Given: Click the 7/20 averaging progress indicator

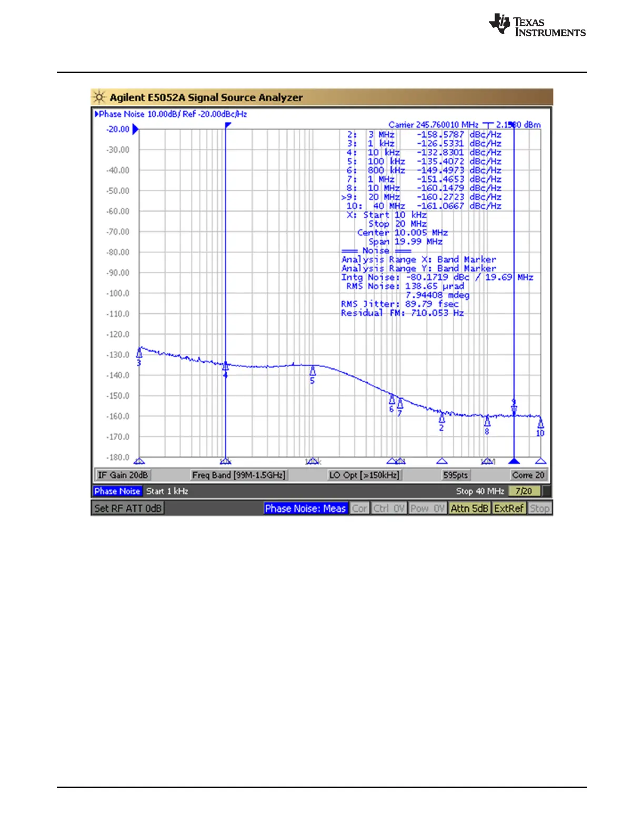Looking at the screenshot, I should tap(524, 491).
